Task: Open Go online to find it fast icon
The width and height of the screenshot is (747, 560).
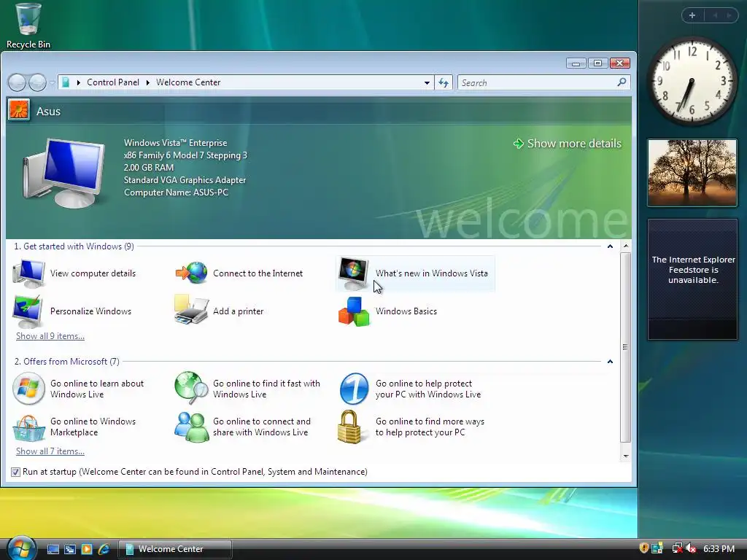Action: [192, 388]
